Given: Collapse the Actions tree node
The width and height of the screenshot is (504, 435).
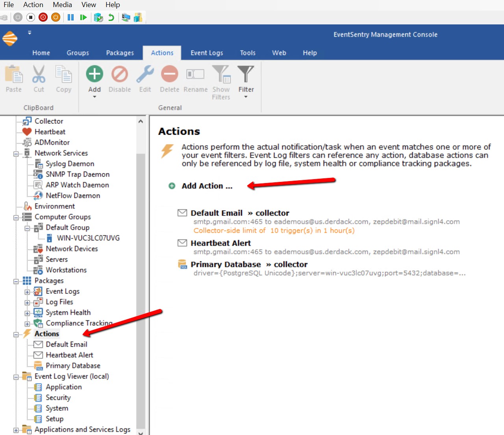Looking at the screenshot, I should pyautogui.click(x=16, y=335).
